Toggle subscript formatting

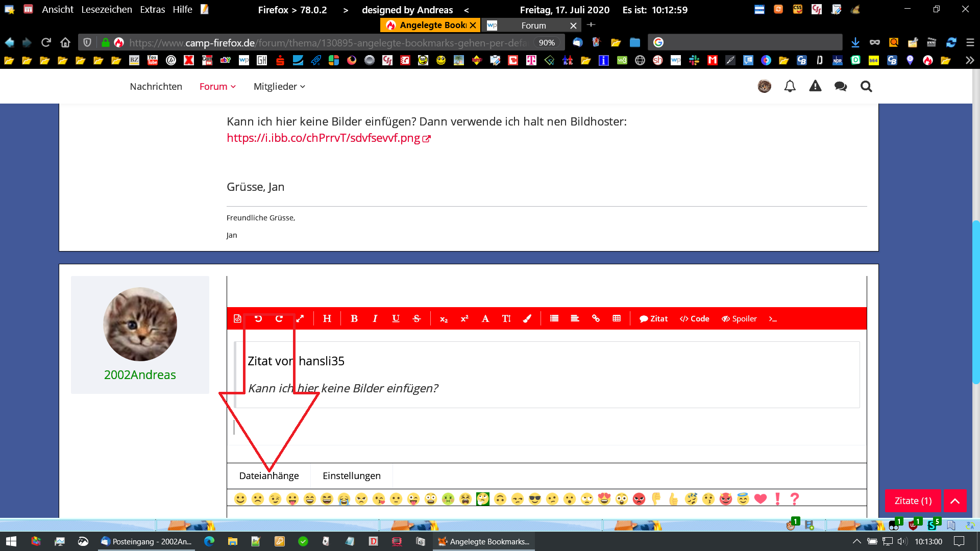point(444,319)
